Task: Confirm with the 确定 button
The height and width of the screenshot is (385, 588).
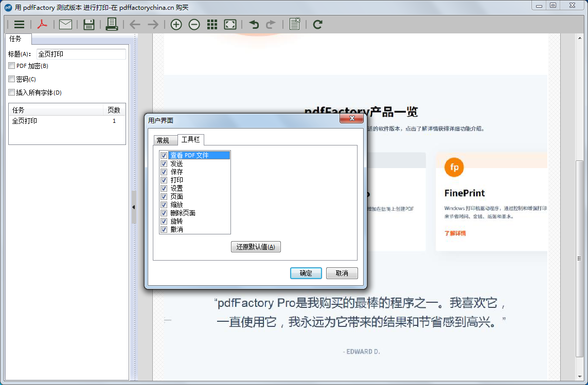Action: click(306, 273)
